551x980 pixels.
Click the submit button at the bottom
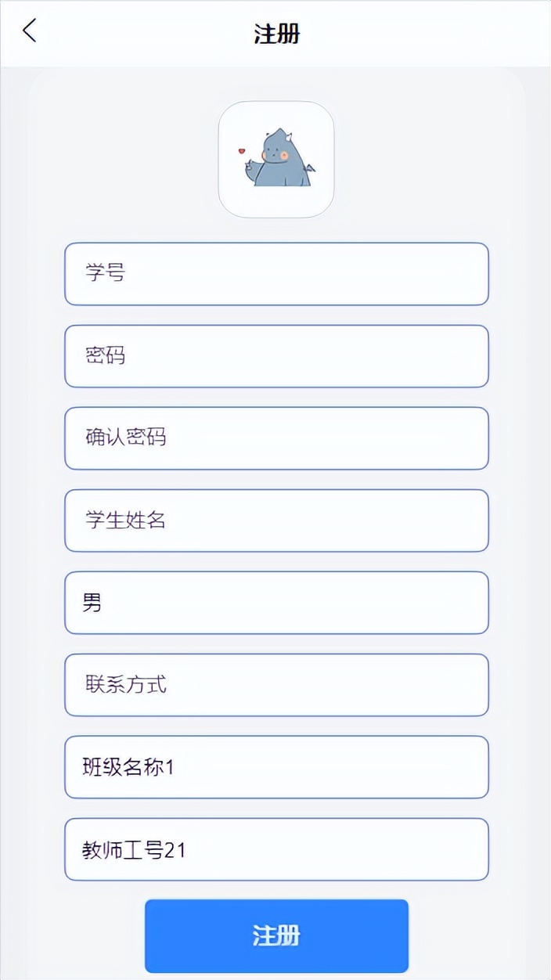[x=275, y=935]
